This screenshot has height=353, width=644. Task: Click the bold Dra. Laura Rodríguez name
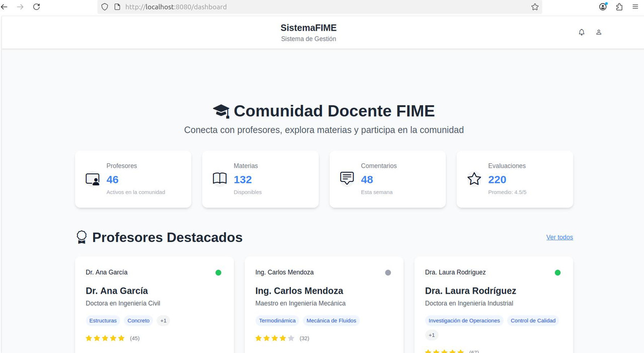[470, 291]
